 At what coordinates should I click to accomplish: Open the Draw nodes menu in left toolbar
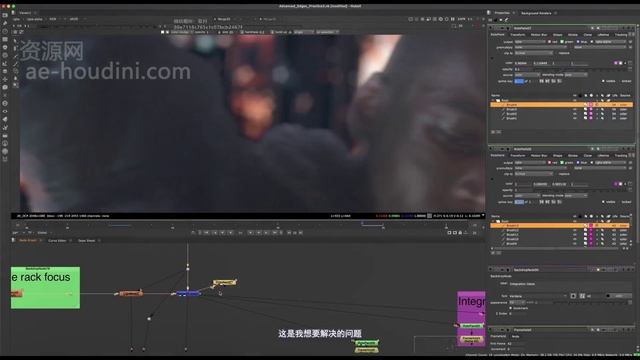(5, 23)
